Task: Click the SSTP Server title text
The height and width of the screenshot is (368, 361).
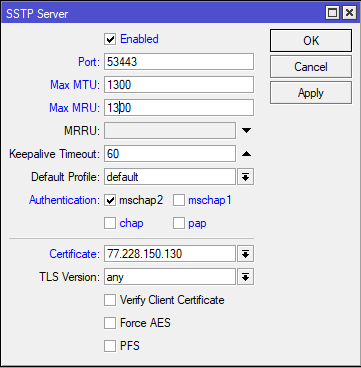Action: click(x=37, y=14)
